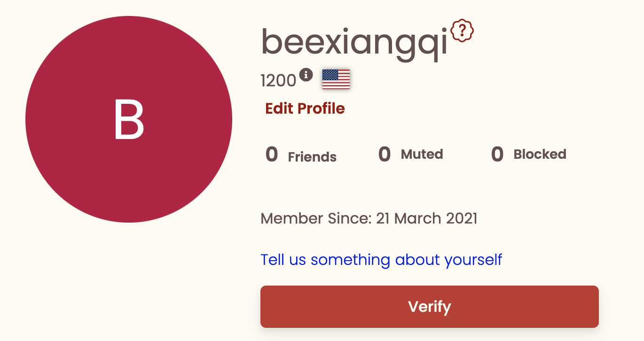View the Blocked users label
The image size is (644, 341).
coord(540,154)
